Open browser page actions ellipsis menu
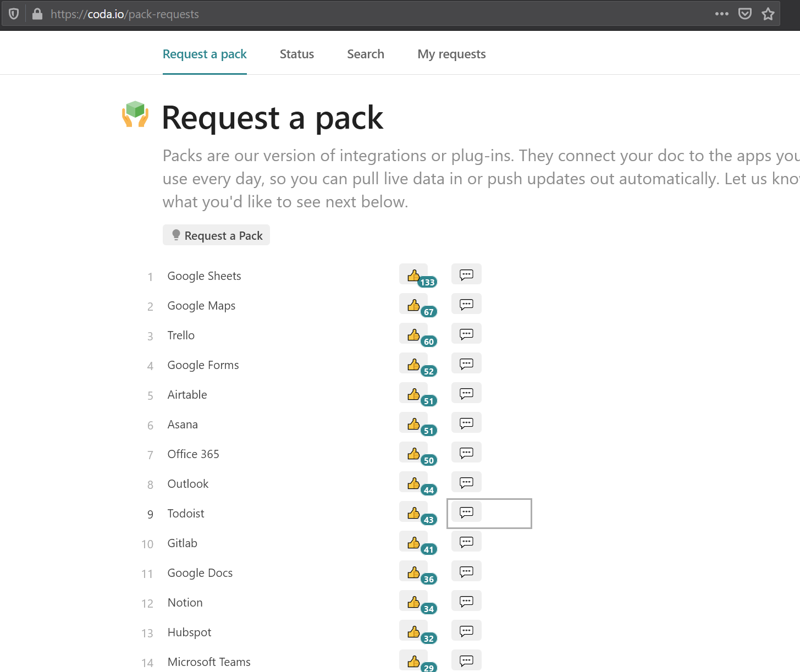This screenshot has width=800, height=672. [x=721, y=14]
